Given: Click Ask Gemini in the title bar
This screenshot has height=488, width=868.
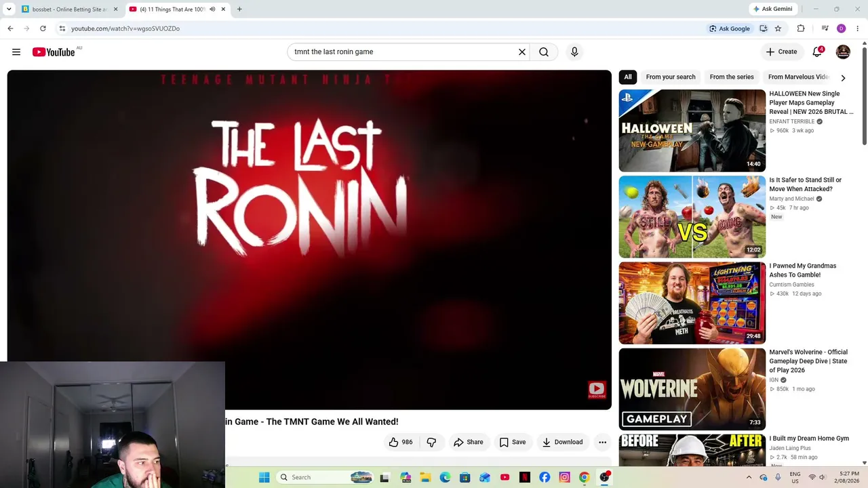Looking at the screenshot, I should (x=772, y=9).
